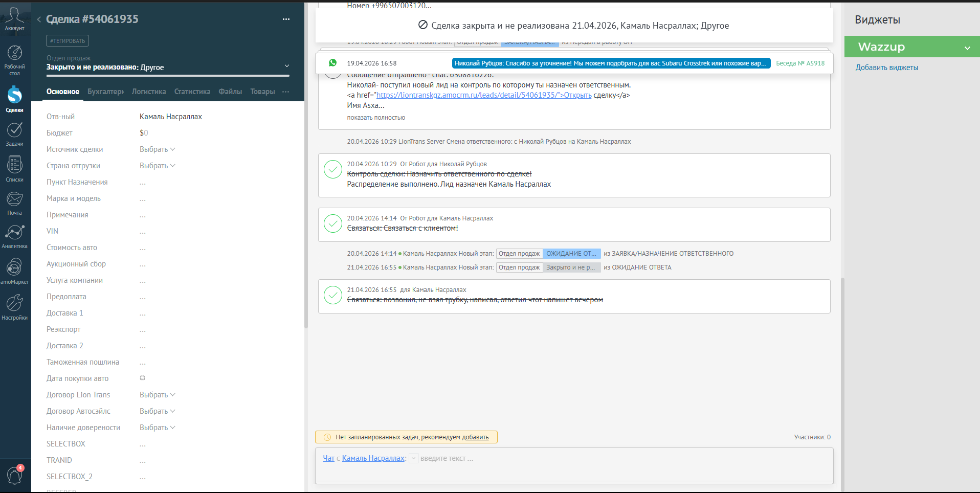Go back using arrow beside Сделка title
Viewport: 980px width, 493px height.
point(39,19)
